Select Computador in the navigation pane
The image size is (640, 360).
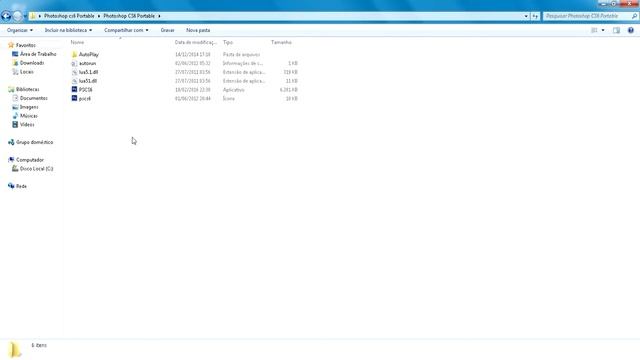coord(30,160)
